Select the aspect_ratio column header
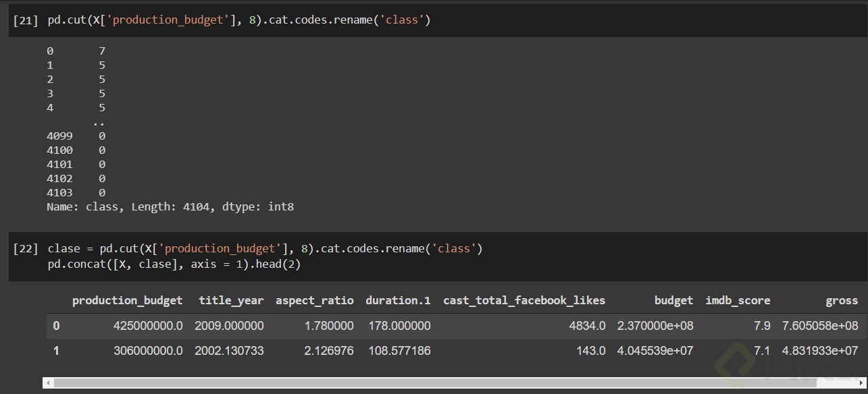 [x=314, y=301]
